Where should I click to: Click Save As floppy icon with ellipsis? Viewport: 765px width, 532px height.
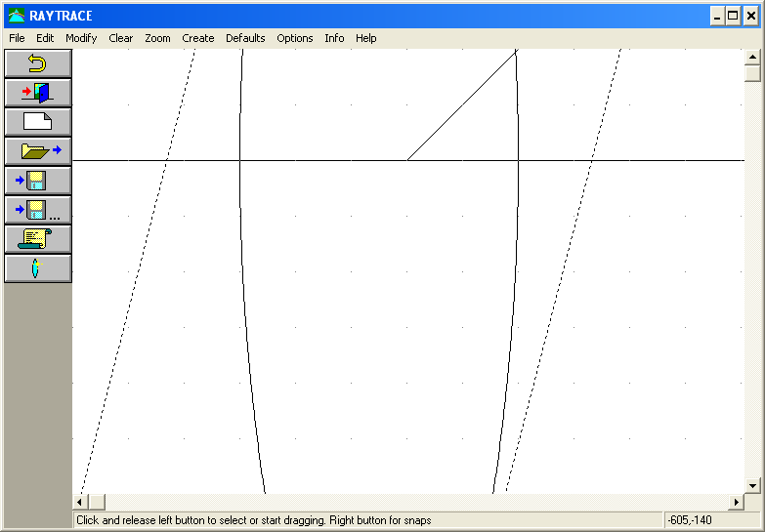[x=37, y=210]
